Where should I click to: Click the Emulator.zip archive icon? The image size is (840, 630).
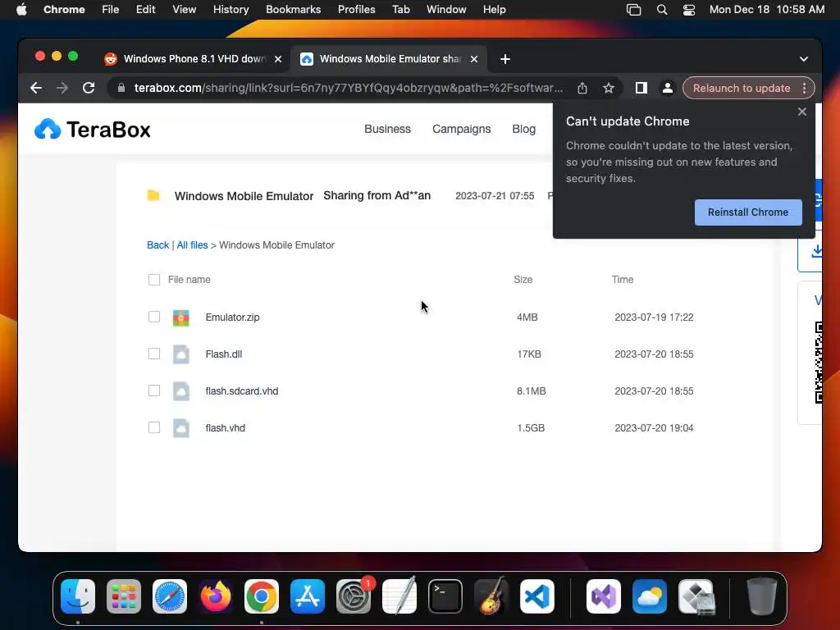click(x=181, y=317)
